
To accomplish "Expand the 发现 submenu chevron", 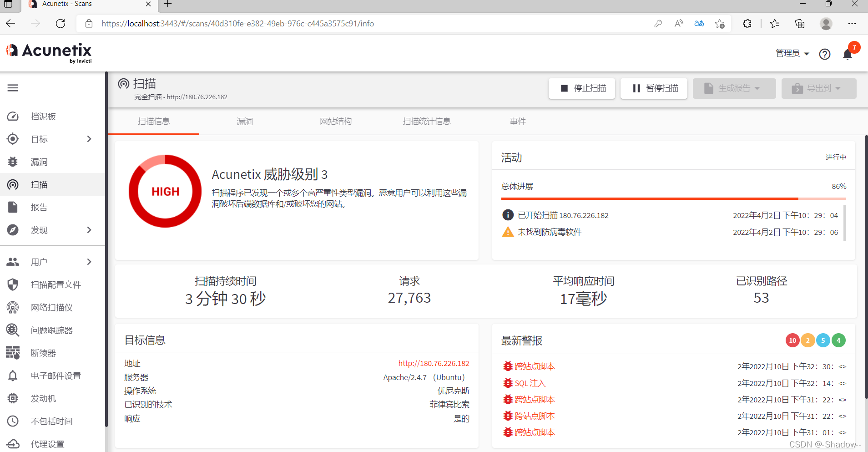I will [89, 230].
